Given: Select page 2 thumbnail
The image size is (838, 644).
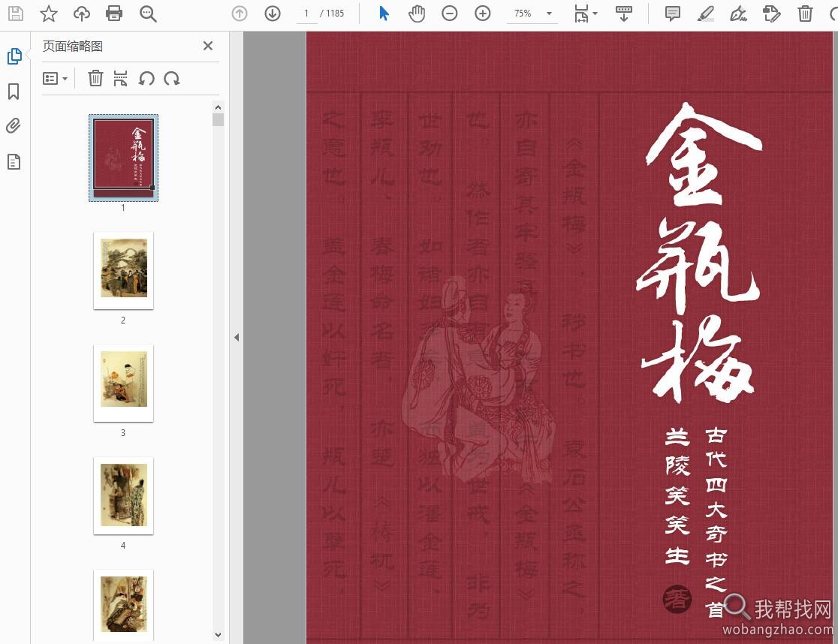Looking at the screenshot, I should click(123, 271).
